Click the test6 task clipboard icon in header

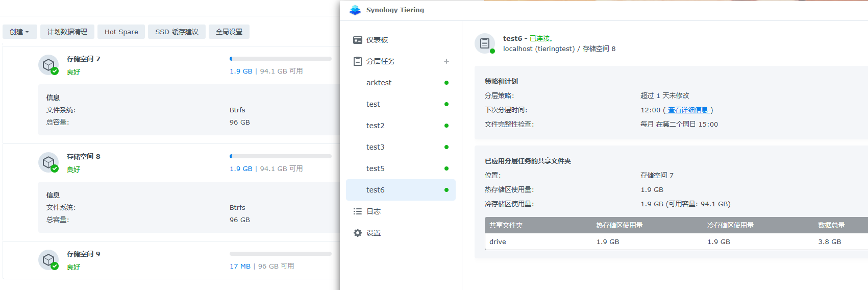[485, 43]
